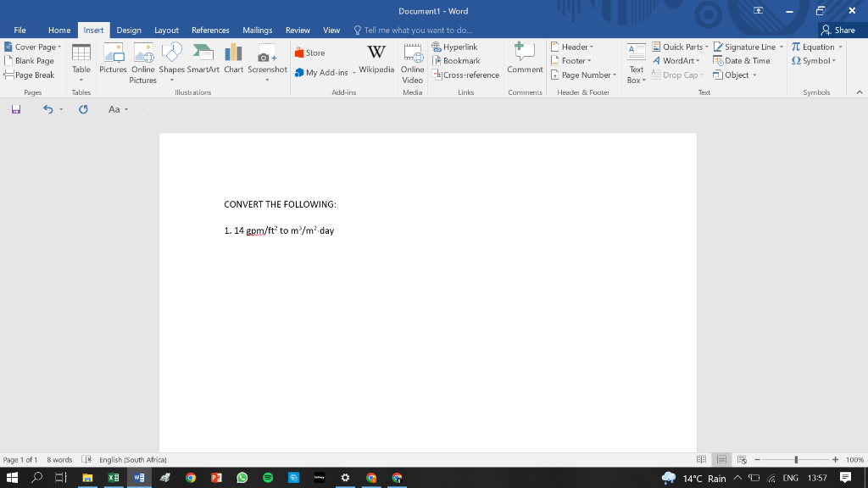Switch to Read Mode in the status bar

pyautogui.click(x=700, y=459)
